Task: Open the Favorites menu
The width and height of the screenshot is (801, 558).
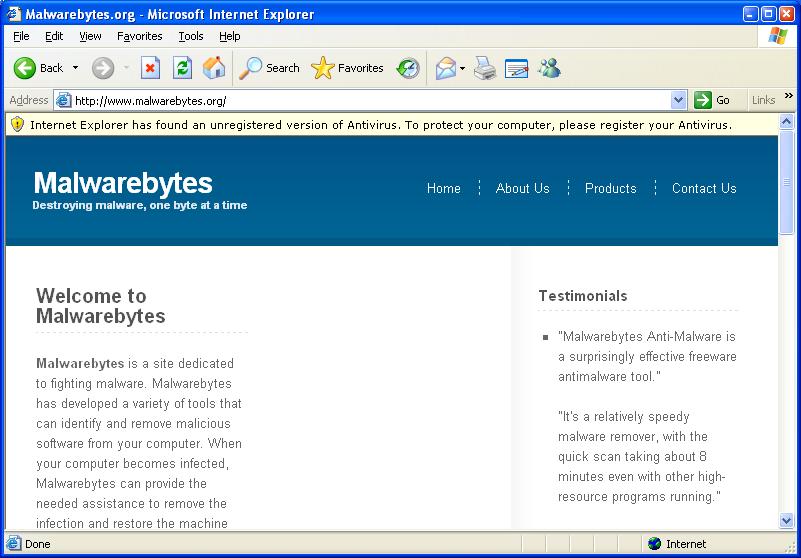Action: tap(139, 36)
